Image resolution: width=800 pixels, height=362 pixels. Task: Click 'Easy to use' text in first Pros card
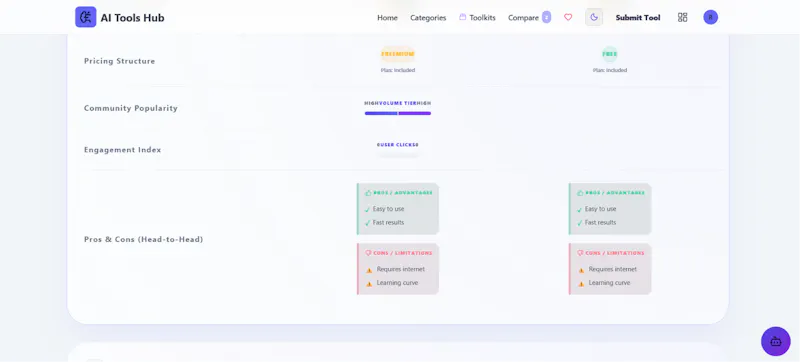[389, 209]
